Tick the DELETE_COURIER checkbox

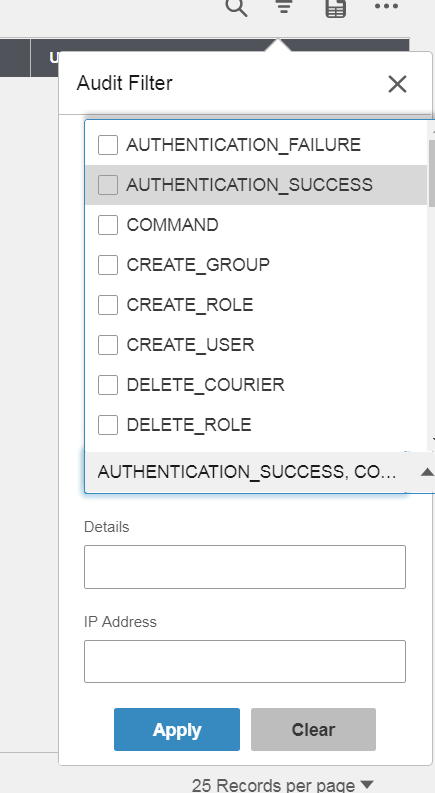pos(108,385)
